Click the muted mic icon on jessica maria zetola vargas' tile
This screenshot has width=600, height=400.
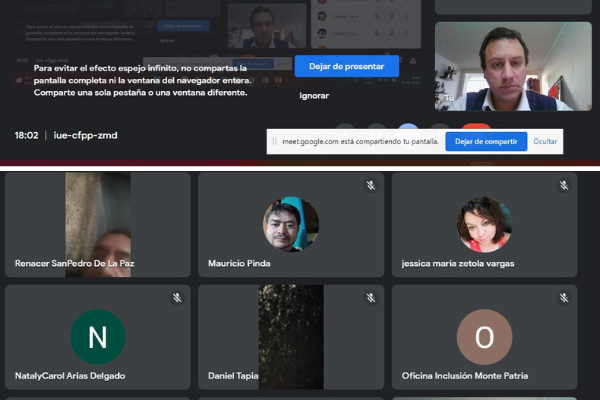point(564,185)
